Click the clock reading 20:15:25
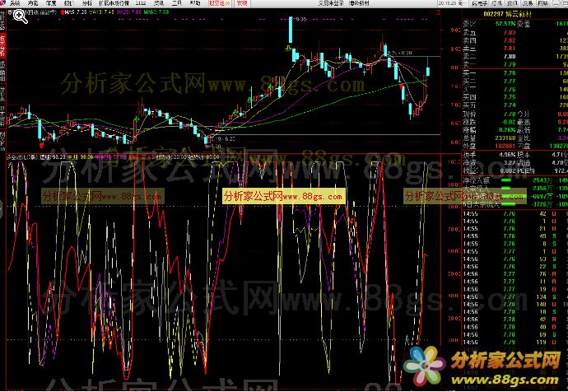 [448, 3]
